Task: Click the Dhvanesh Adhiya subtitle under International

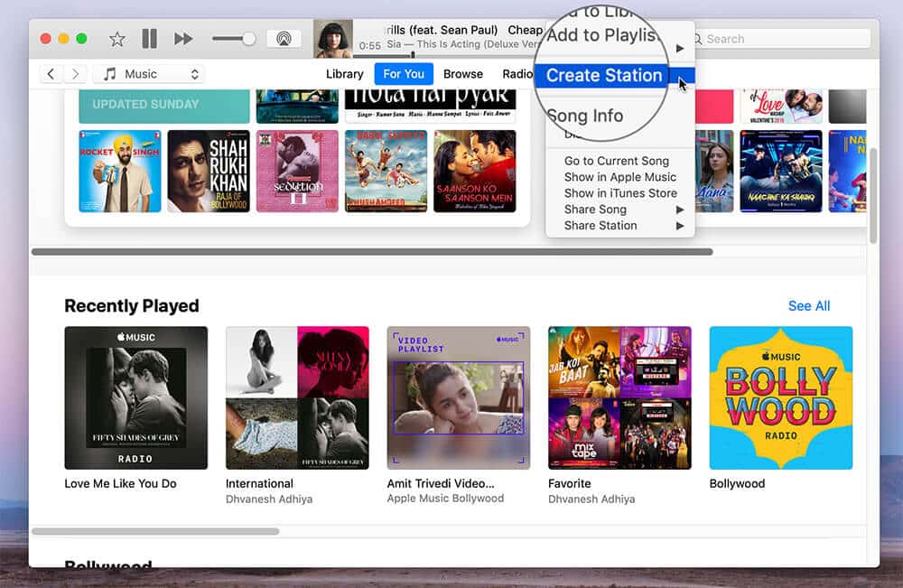Action: click(x=269, y=499)
